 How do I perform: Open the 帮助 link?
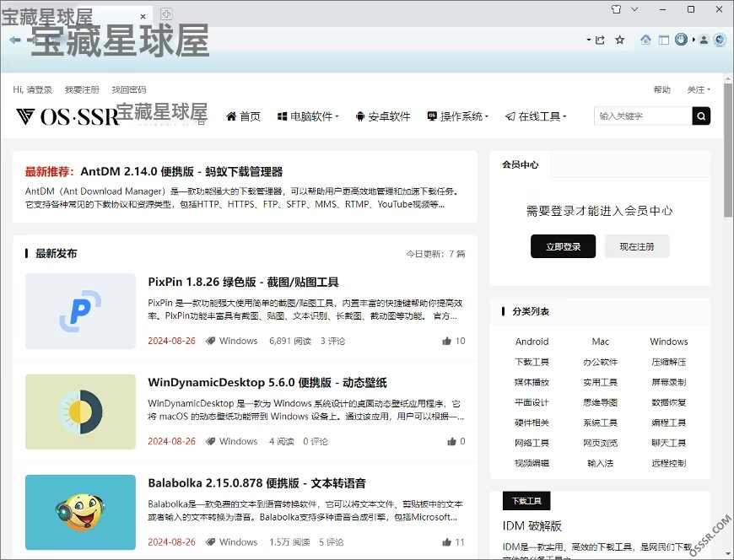(662, 89)
